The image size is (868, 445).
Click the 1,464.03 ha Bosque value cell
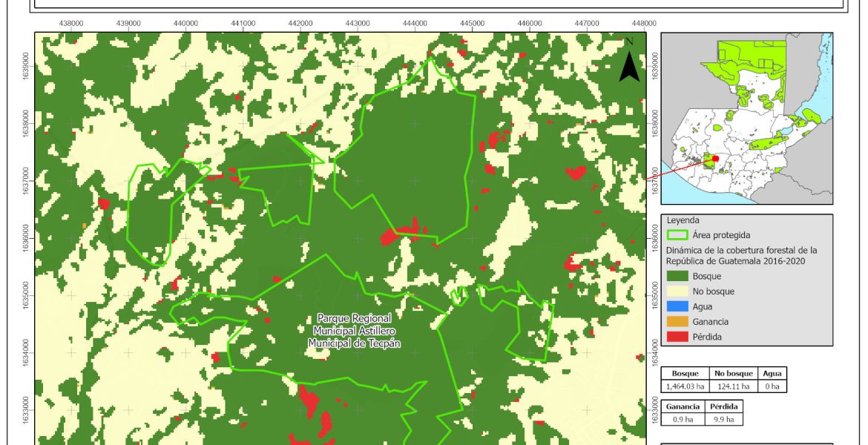pos(685,386)
